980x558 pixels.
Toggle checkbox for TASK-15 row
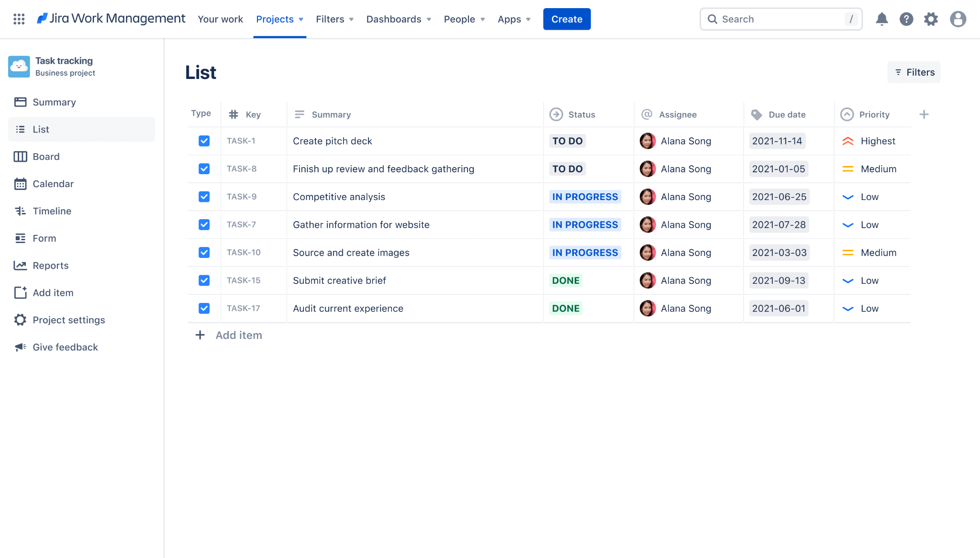click(x=204, y=280)
